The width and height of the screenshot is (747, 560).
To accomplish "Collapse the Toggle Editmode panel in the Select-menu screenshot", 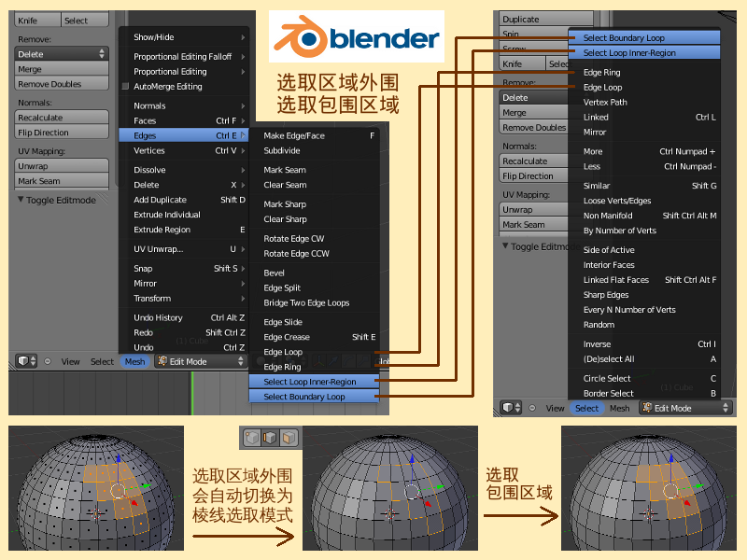I will (x=505, y=246).
